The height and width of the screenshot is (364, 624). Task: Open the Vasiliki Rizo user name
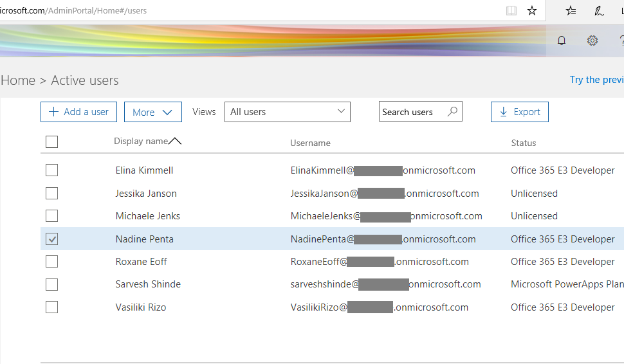[x=140, y=307]
